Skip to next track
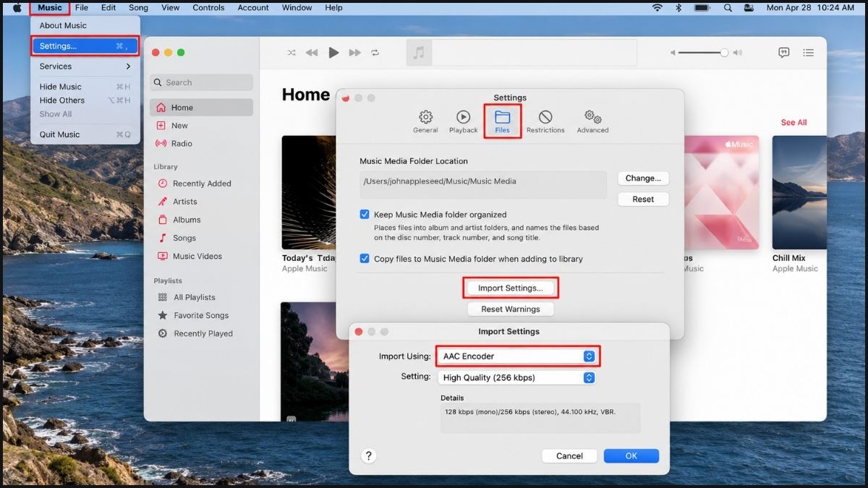This screenshot has height=488, width=868. [354, 53]
